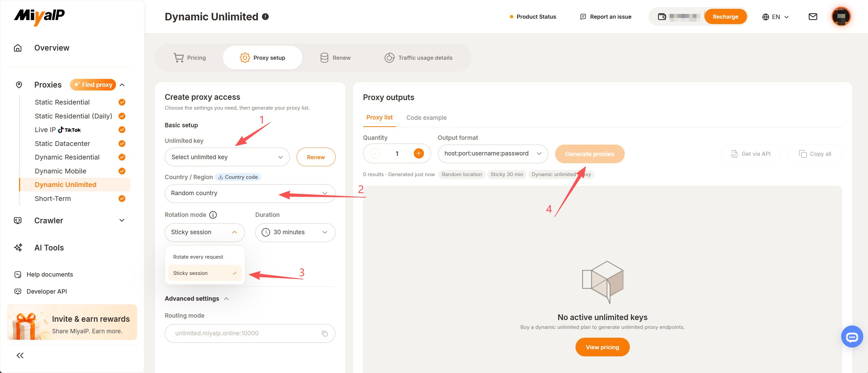Click the Recharge button

pos(725,17)
